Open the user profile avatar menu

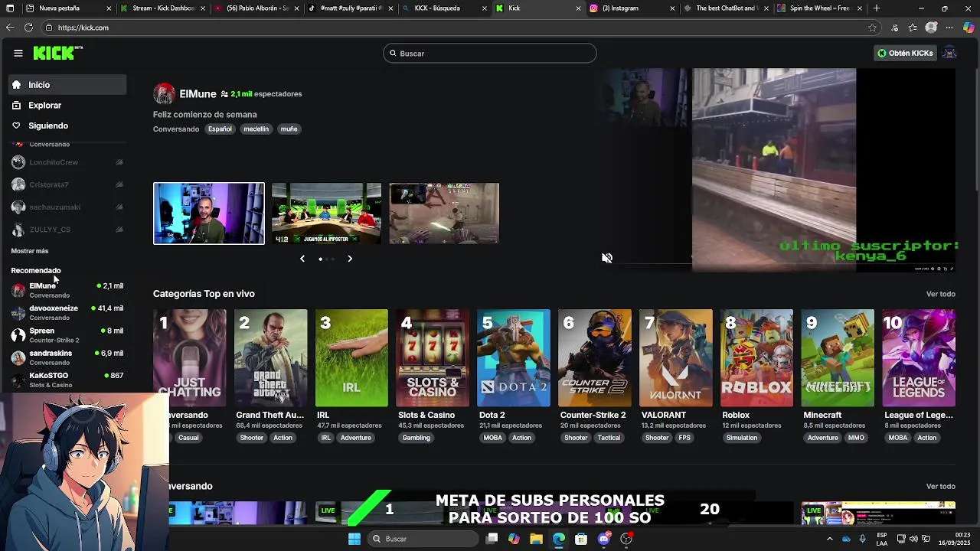tap(949, 53)
